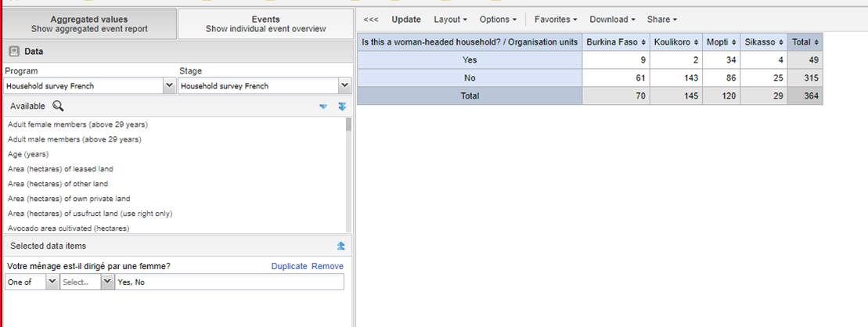The width and height of the screenshot is (868, 327).
Task: Sort table by the Mopti column
Action: click(733, 42)
